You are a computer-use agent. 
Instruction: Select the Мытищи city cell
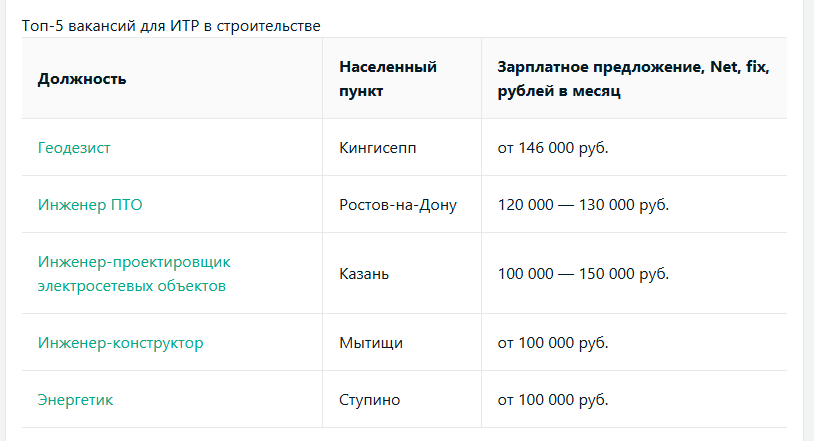point(371,343)
